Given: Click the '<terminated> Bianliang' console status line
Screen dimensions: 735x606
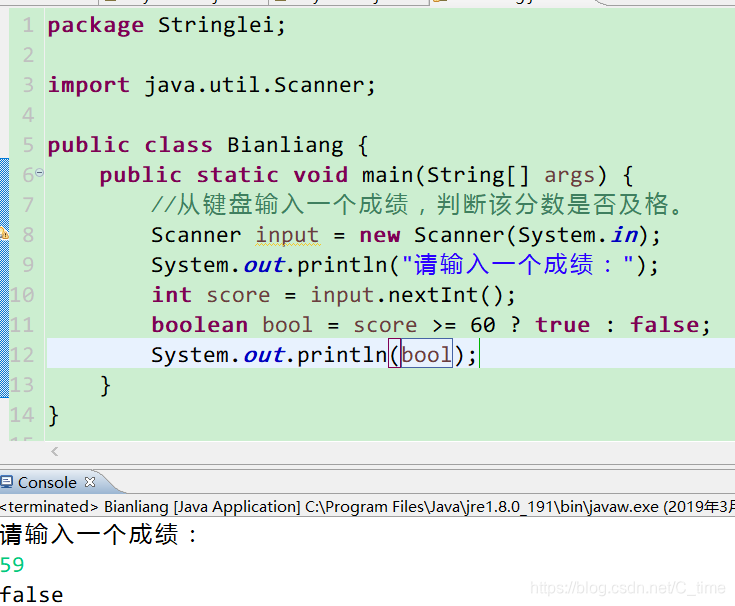Looking at the screenshot, I should point(368,507).
